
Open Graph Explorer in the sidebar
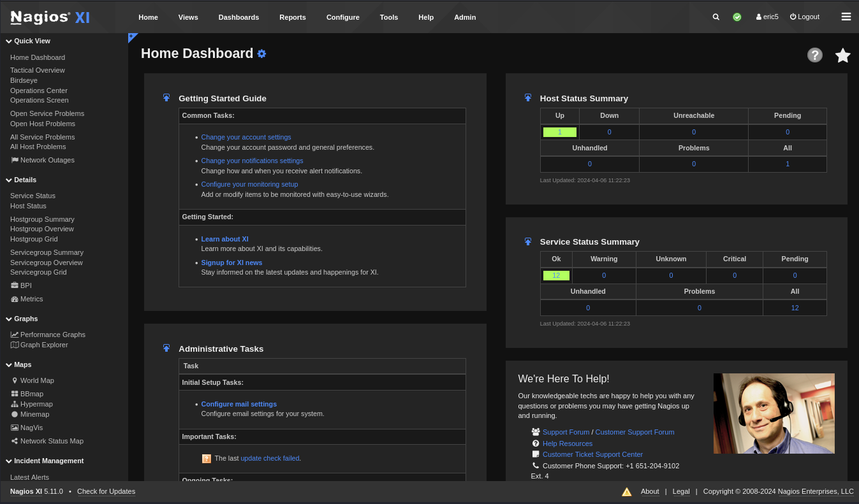[39, 345]
